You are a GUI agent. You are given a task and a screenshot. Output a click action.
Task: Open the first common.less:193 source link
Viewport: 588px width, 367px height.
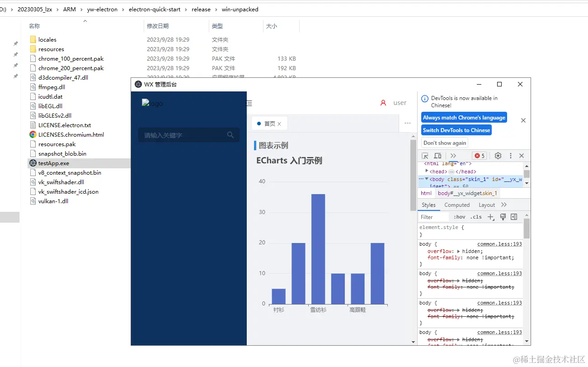[x=499, y=244]
